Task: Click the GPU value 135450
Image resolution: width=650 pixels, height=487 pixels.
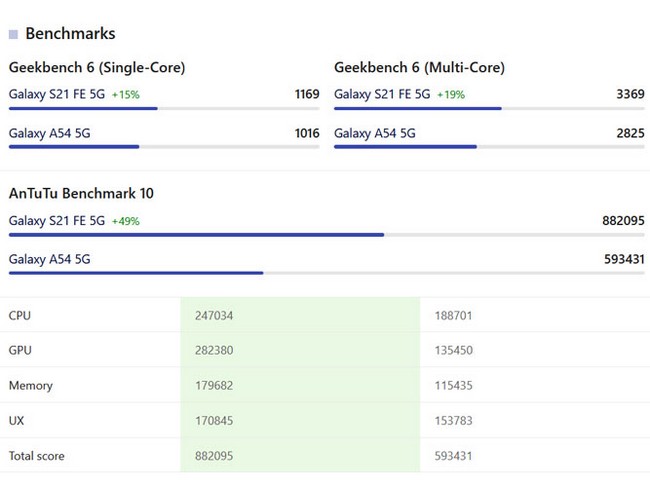Action: pos(454,351)
